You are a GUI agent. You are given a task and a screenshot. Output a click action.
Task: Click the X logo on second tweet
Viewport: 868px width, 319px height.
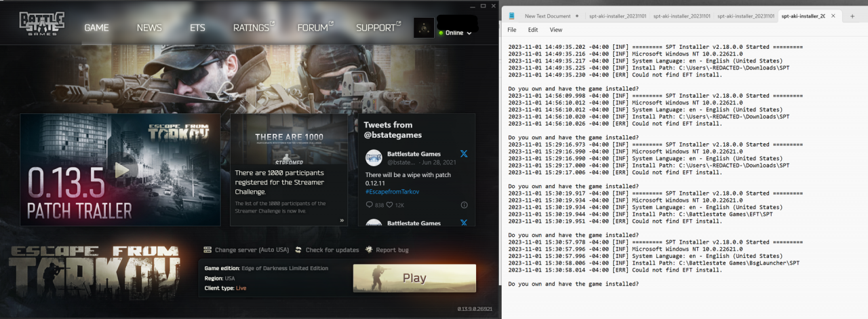coord(464,223)
